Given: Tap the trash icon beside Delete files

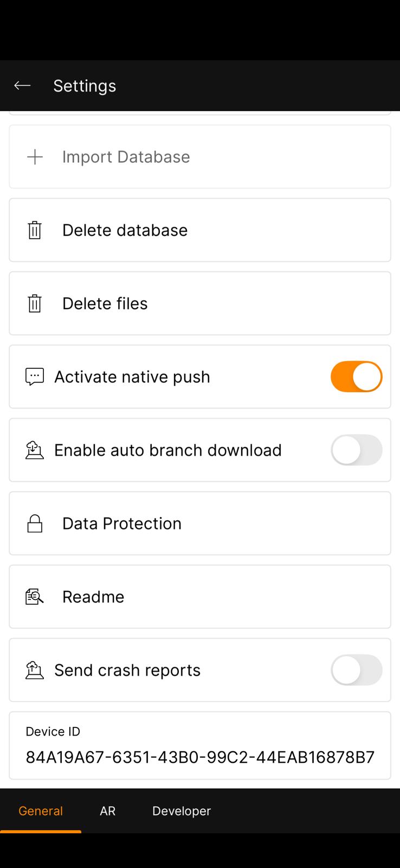Looking at the screenshot, I should 35,303.
